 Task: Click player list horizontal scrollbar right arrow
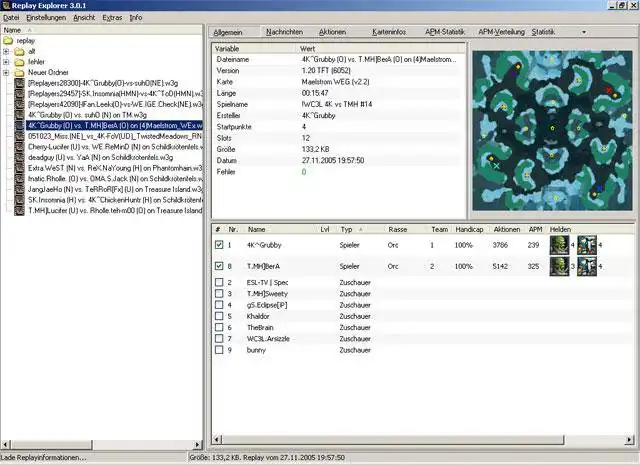click(629, 440)
